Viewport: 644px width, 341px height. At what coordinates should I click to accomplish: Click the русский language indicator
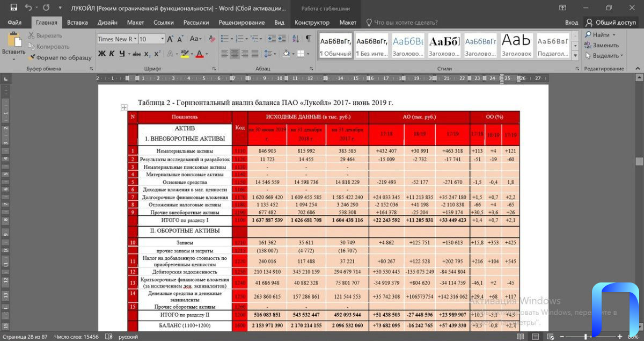tap(128, 337)
